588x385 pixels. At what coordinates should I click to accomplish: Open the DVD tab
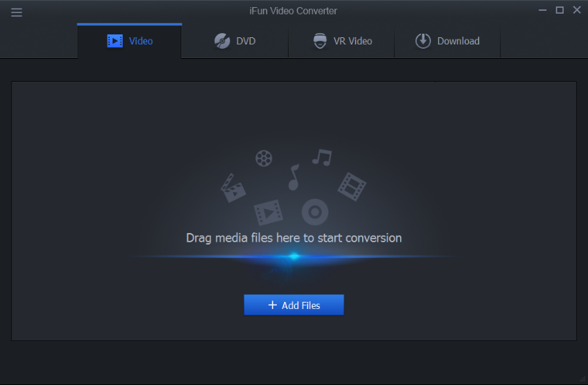(234, 41)
